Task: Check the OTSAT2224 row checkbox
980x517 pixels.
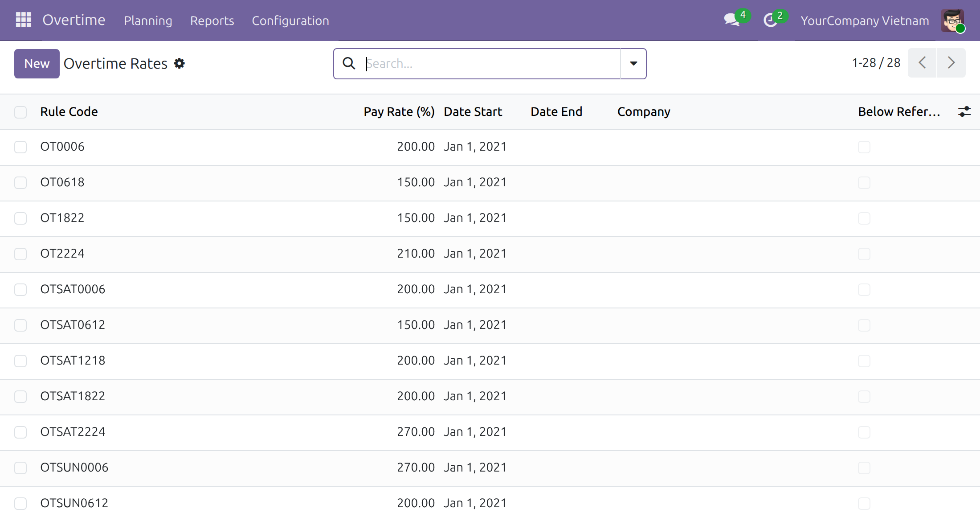Action: point(20,432)
